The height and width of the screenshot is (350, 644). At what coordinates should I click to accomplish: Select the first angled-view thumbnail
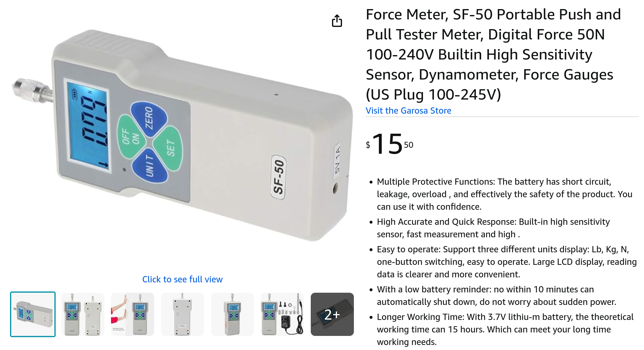[x=33, y=314]
